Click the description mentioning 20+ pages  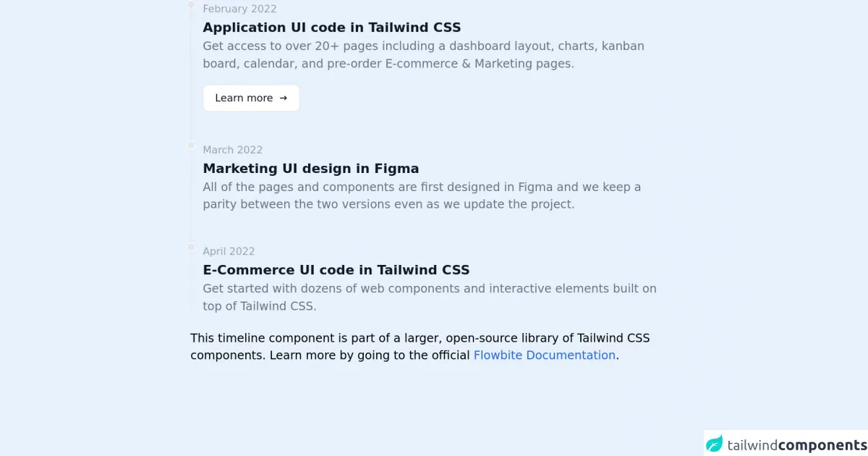(x=423, y=55)
